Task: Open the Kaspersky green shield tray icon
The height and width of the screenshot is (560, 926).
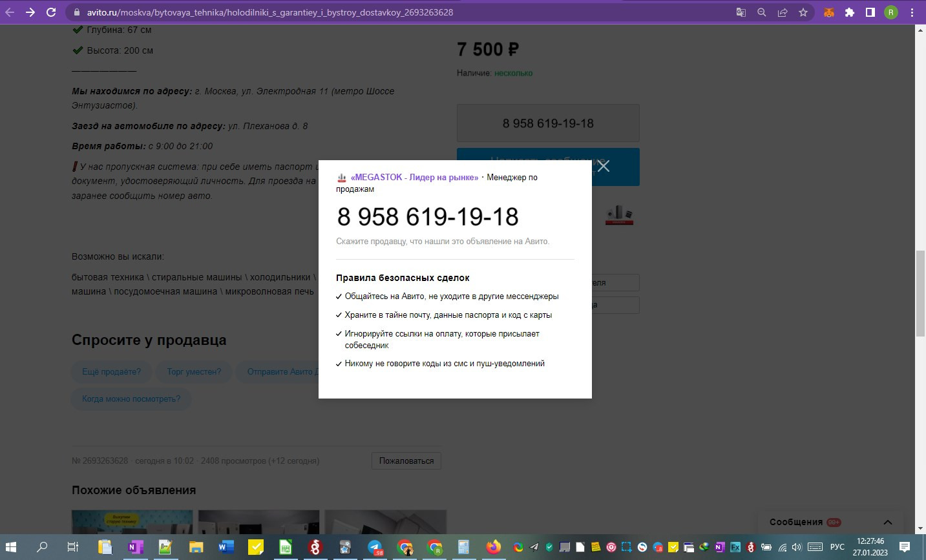Action: coord(549,547)
